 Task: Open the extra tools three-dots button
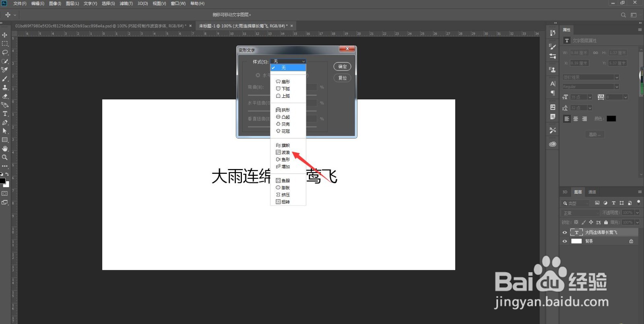(5, 166)
